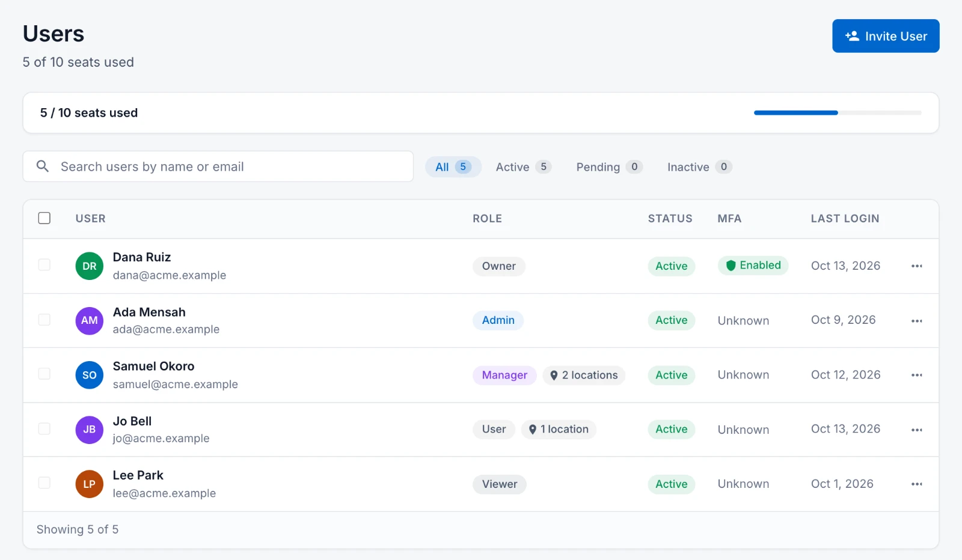The image size is (962, 560).
Task: Select the Samuel Okoro row checkbox
Action: click(44, 374)
